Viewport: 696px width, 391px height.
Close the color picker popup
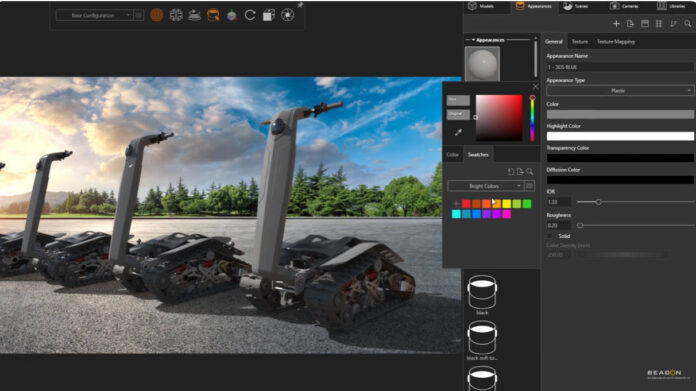click(x=536, y=87)
